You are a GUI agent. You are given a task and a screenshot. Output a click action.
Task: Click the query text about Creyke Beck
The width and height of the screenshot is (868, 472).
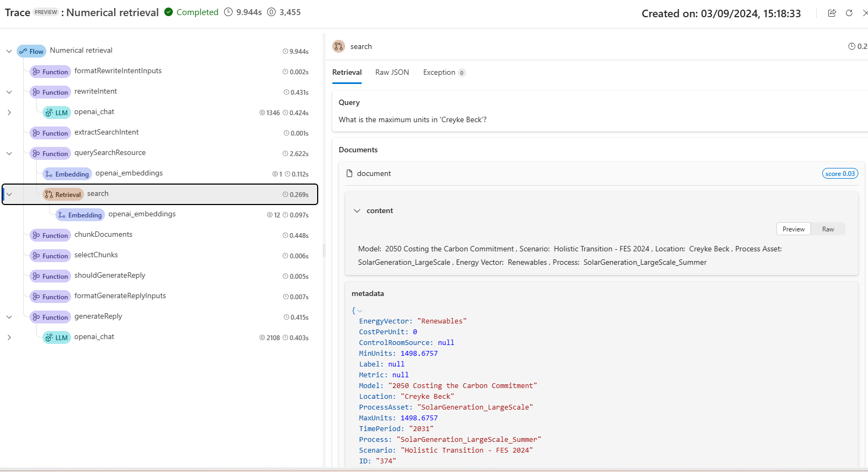tap(412, 119)
